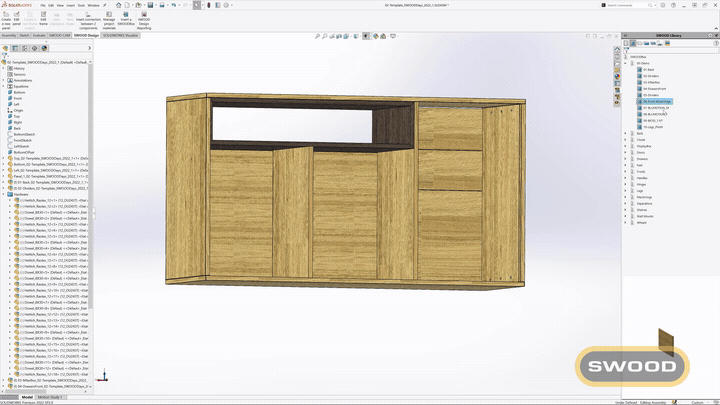Switch to the Evaluate tab

coord(39,35)
